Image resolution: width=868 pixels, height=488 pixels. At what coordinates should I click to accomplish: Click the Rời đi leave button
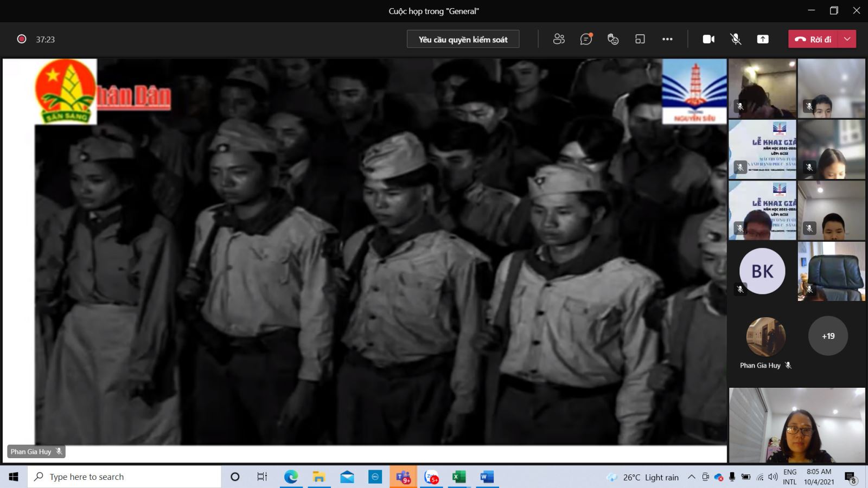click(813, 39)
